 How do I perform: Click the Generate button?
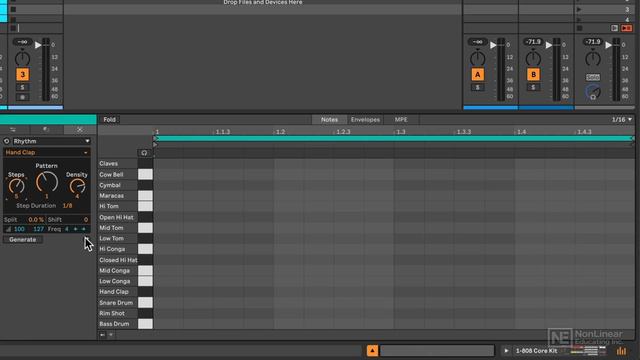point(22,240)
